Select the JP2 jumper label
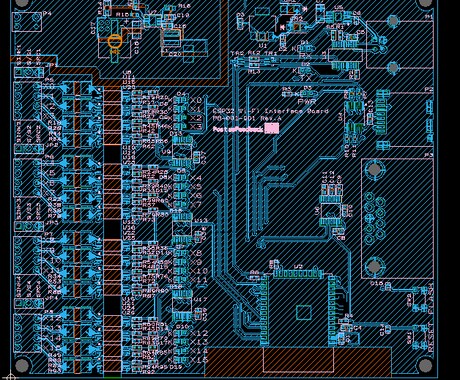The image size is (460, 380). [52, 145]
